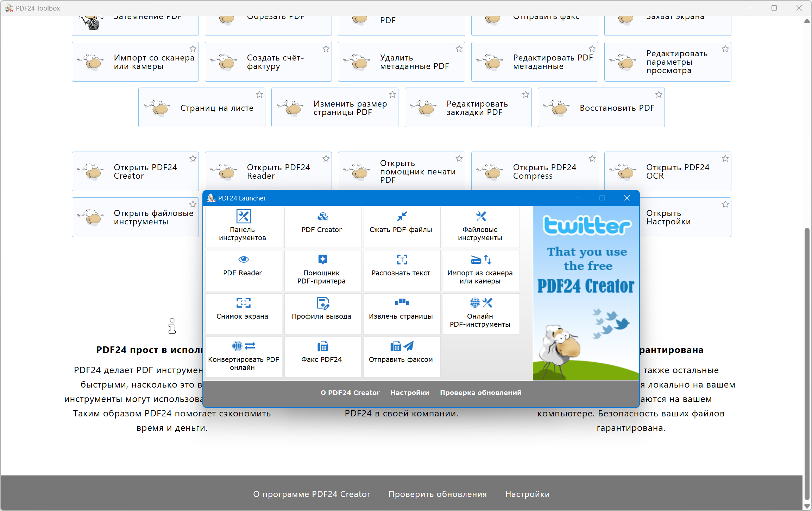Click the Twitter PDF24 Creator banner

[x=586, y=293]
